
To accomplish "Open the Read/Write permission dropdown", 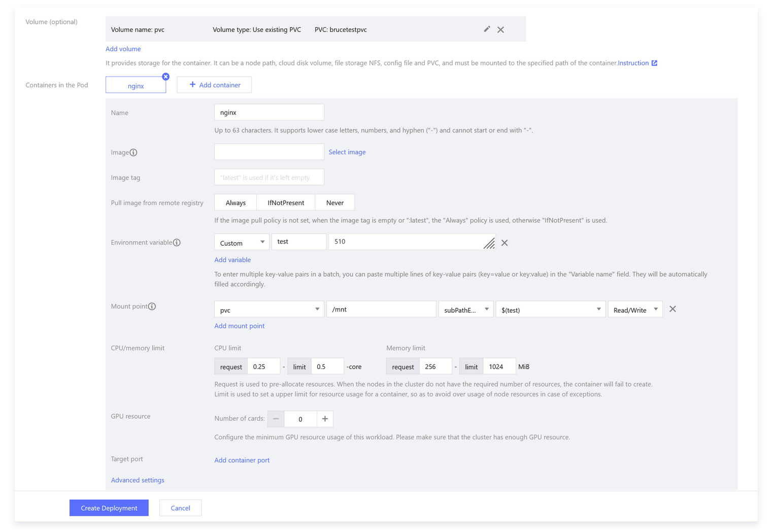I will point(635,310).
